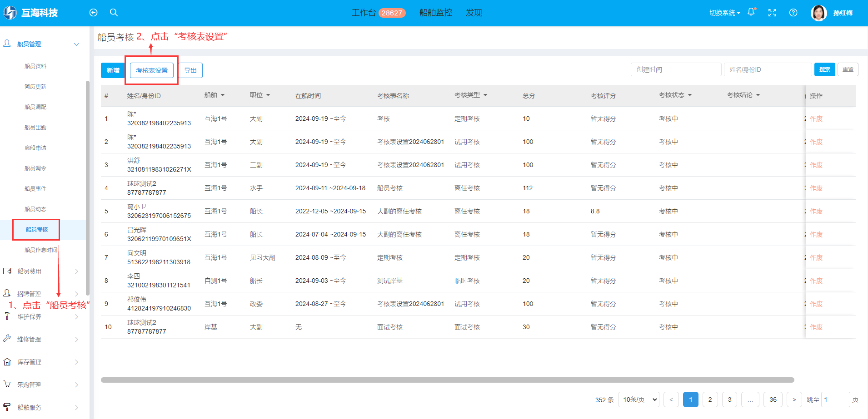Click the 创建时间 date field
This screenshot has height=419, width=868.
tap(676, 69)
